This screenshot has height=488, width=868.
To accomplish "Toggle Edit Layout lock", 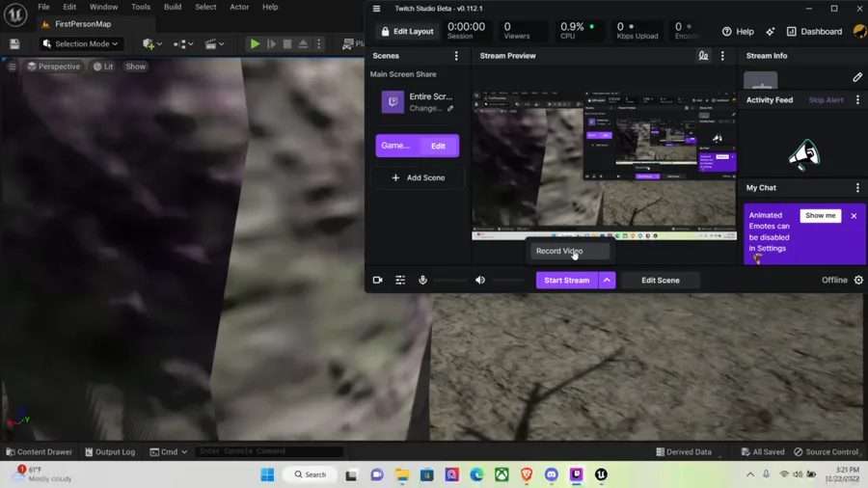I will [x=407, y=32].
